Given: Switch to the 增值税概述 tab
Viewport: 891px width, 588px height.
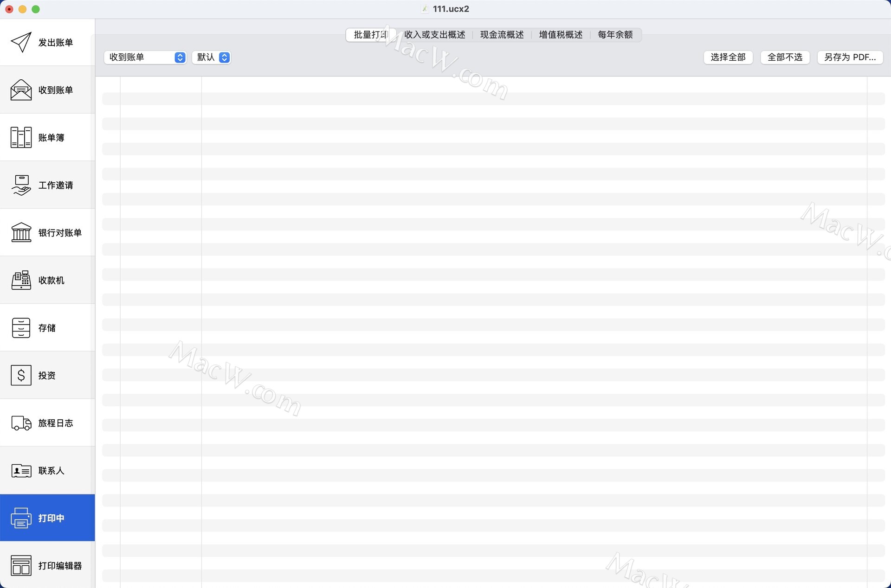Looking at the screenshot, I should [x=561, y=35].
